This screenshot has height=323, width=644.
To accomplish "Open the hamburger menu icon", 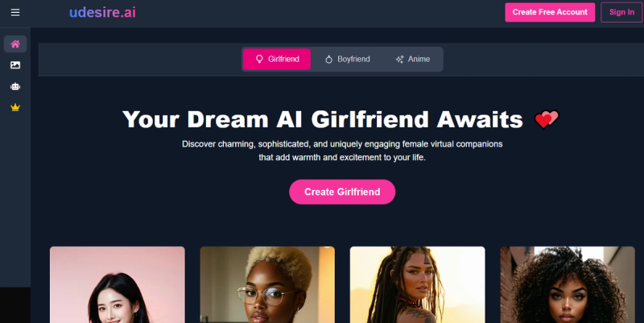I will pyautogui.click(x=15, y=12).
